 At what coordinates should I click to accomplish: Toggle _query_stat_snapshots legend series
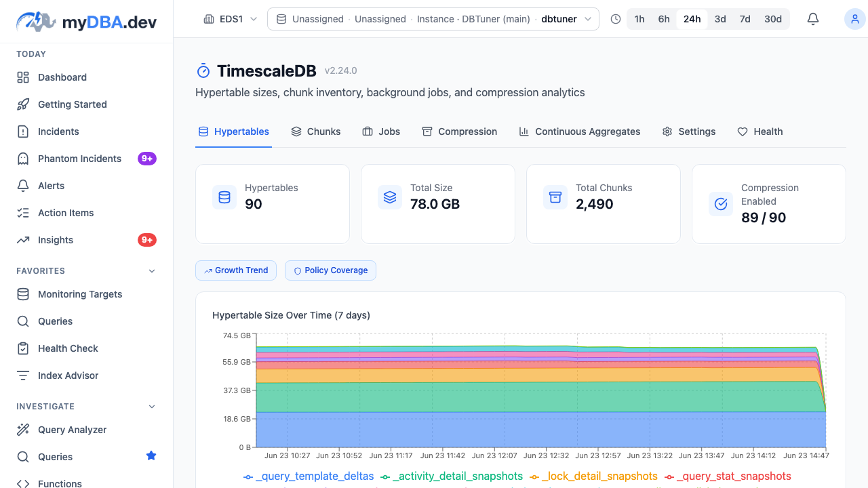click(728, 476)
